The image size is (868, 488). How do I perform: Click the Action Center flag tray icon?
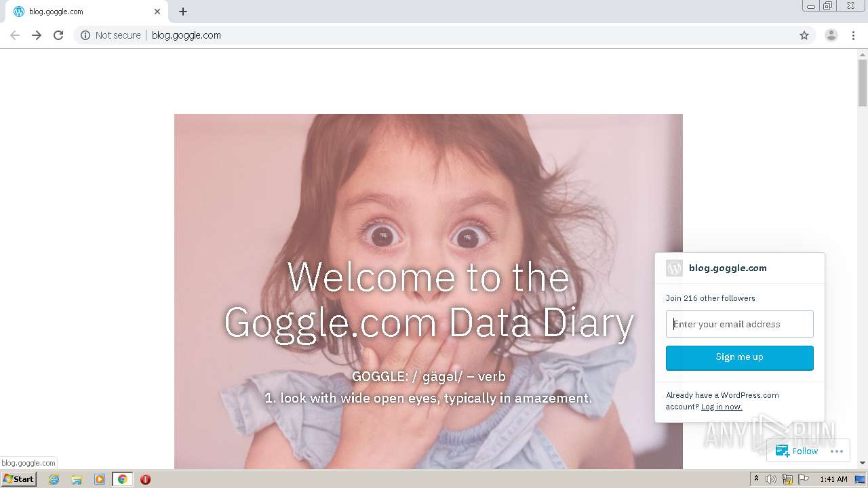tap(804, 479)
